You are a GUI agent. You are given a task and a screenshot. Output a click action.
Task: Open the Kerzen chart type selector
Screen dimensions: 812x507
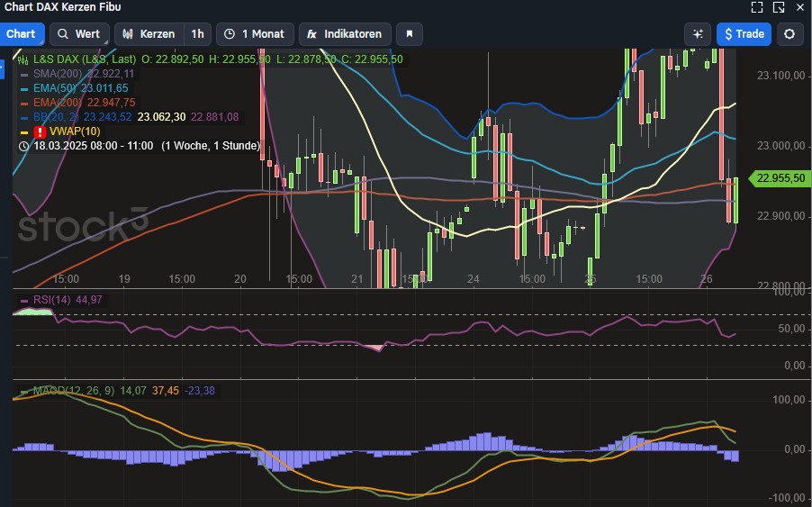pyautogui.click(x=149, y=34)
